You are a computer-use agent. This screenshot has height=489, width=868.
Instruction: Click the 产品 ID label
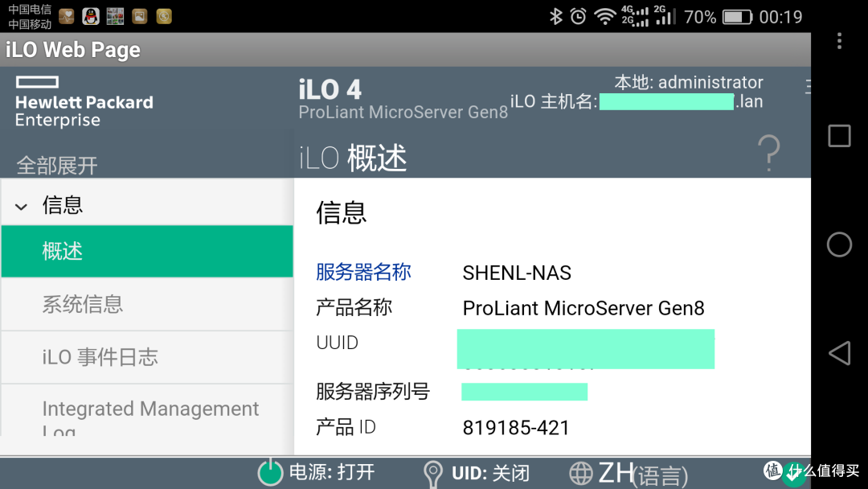coord(346,427)
